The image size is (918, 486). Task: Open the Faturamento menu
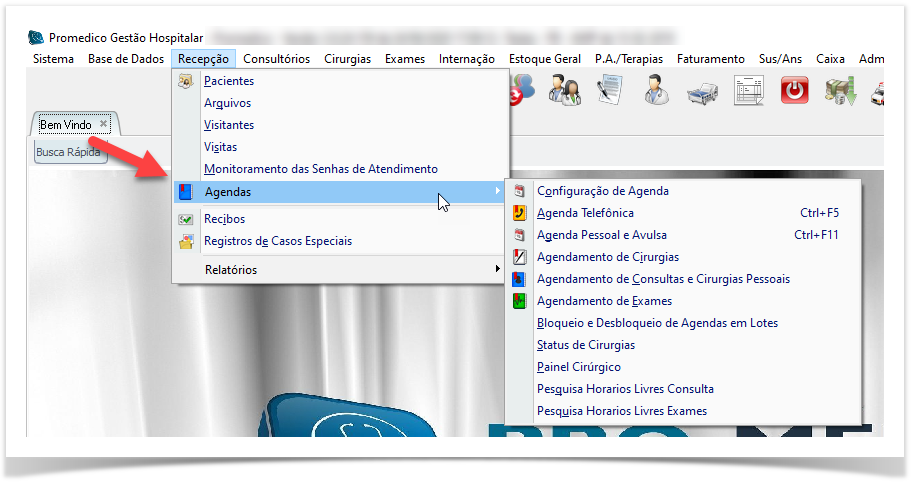coord(710,59)
